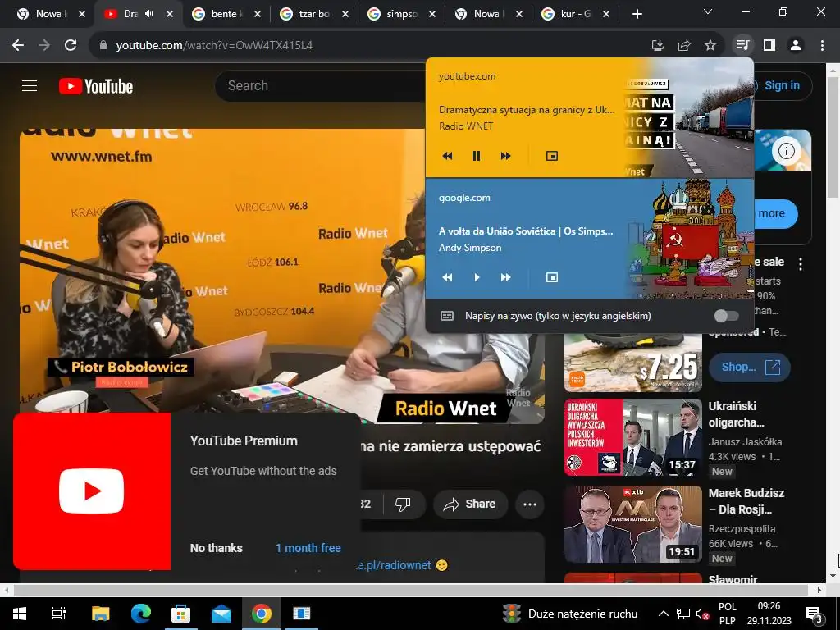The image size is (840, 630).
Task: Click the 'Duże natężenie ruchu' traffic widget
Action: click(571, 614)
